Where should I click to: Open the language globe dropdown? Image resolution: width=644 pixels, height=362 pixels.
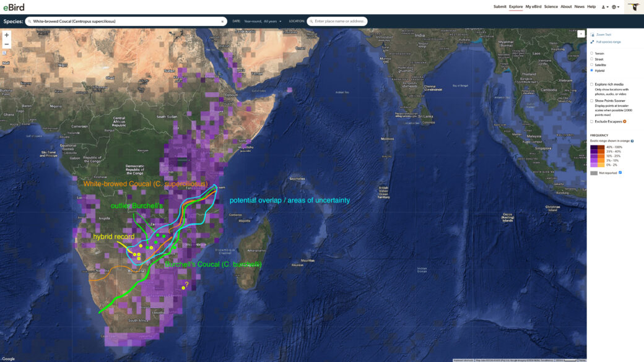[615, 7]
